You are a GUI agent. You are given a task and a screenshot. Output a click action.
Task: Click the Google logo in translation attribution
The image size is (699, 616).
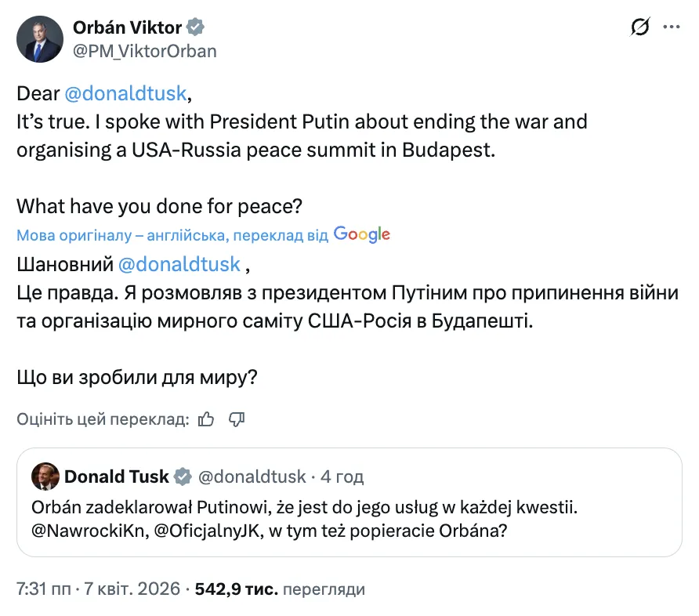(x=362, y=234)
